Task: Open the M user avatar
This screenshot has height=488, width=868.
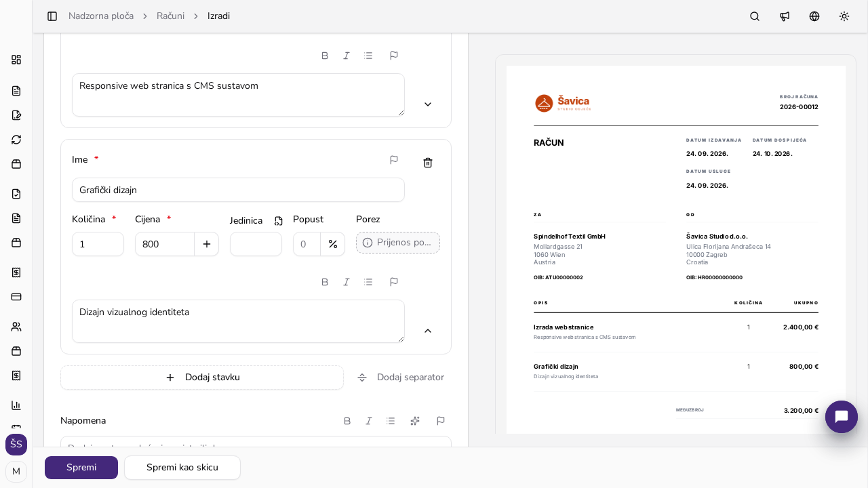Action: point(16,472)
